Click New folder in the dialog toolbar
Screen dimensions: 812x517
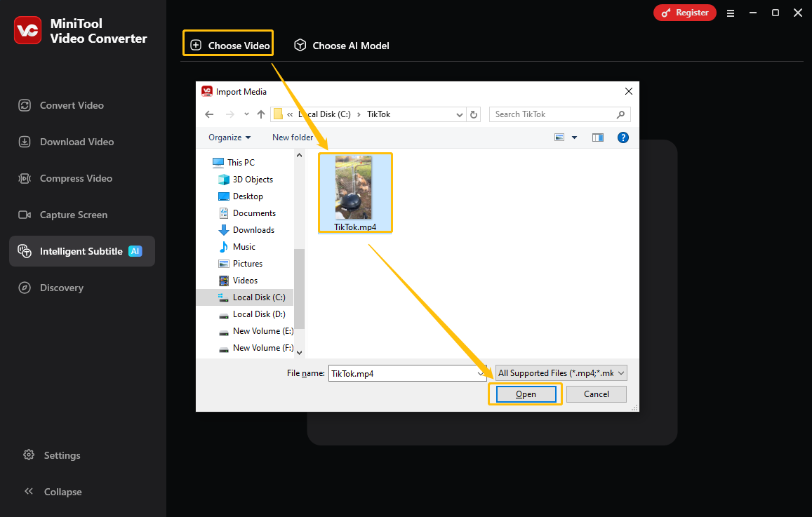click(x=293, y=137)
